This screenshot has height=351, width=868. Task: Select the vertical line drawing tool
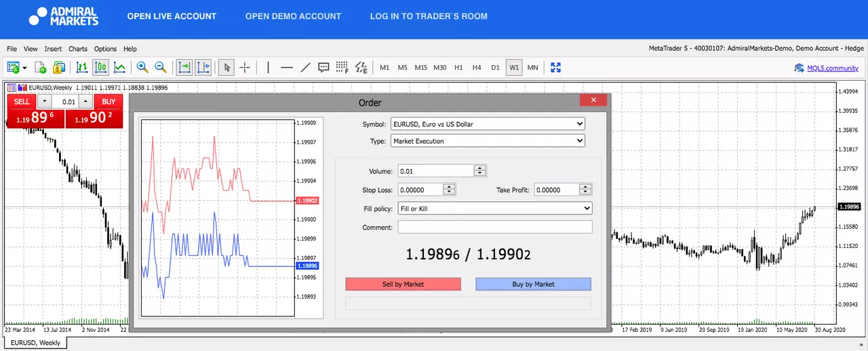click(x=268, y=67)
